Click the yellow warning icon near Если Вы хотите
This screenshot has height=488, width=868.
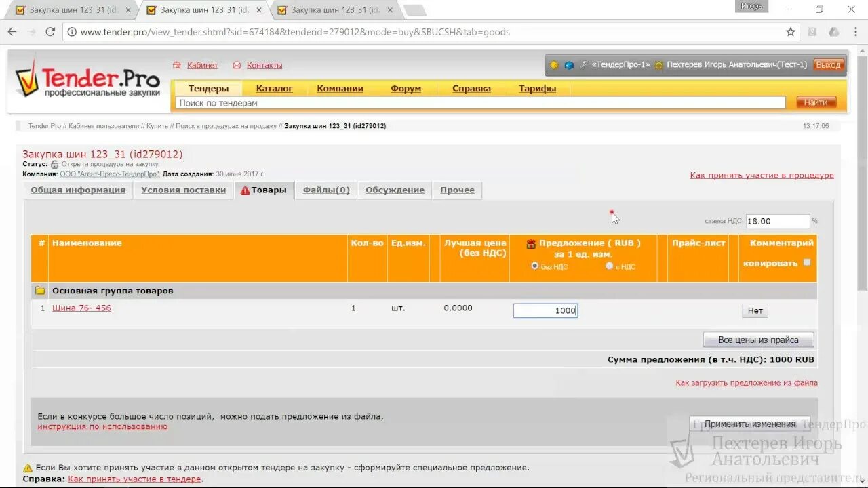click(x=28, y=468)
